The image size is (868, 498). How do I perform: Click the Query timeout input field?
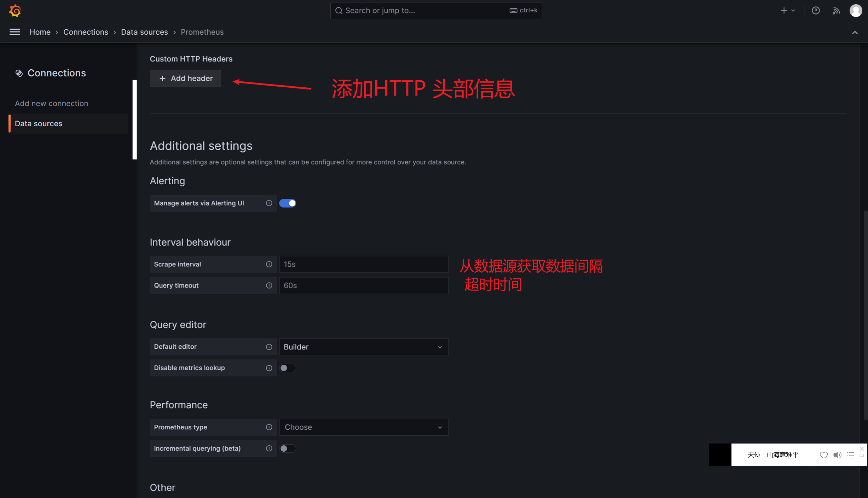click(364, 285)
